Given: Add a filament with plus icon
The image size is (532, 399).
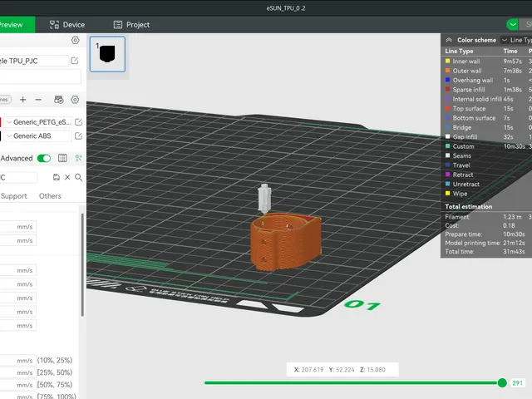Looking at the screenshot, I should [x=22, y=100].
